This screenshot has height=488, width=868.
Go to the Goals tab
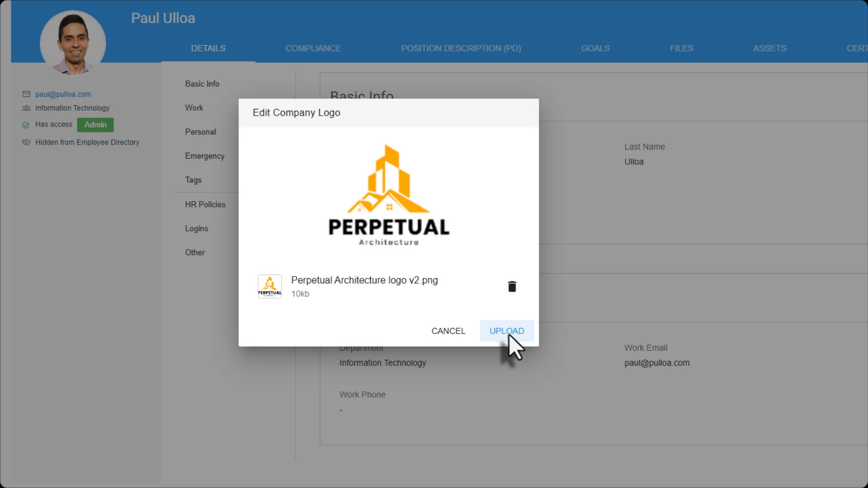(595, 48)
